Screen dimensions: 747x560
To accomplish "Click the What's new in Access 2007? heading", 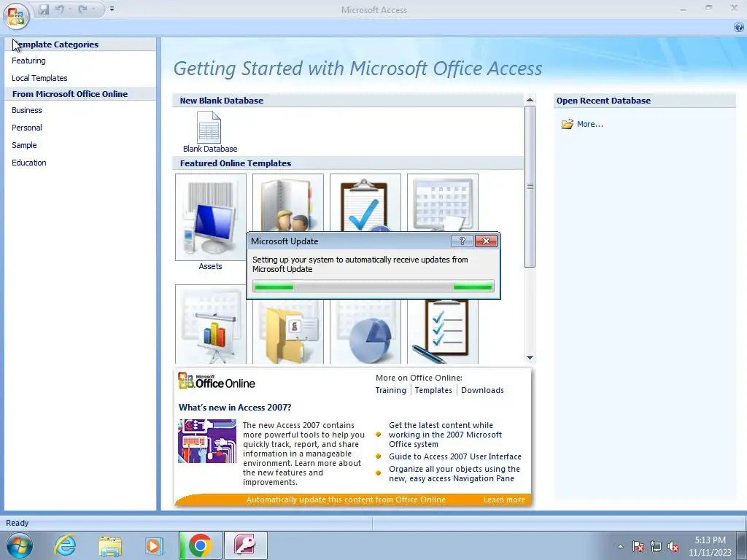I will pyautogui.click(x=235, y=408).
